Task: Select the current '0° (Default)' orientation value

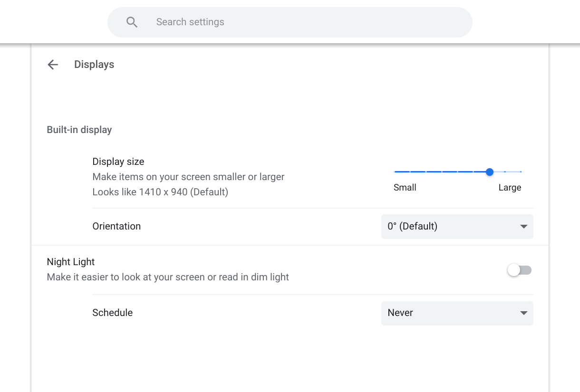Action: pyautogui.click(x=412, y=227)
